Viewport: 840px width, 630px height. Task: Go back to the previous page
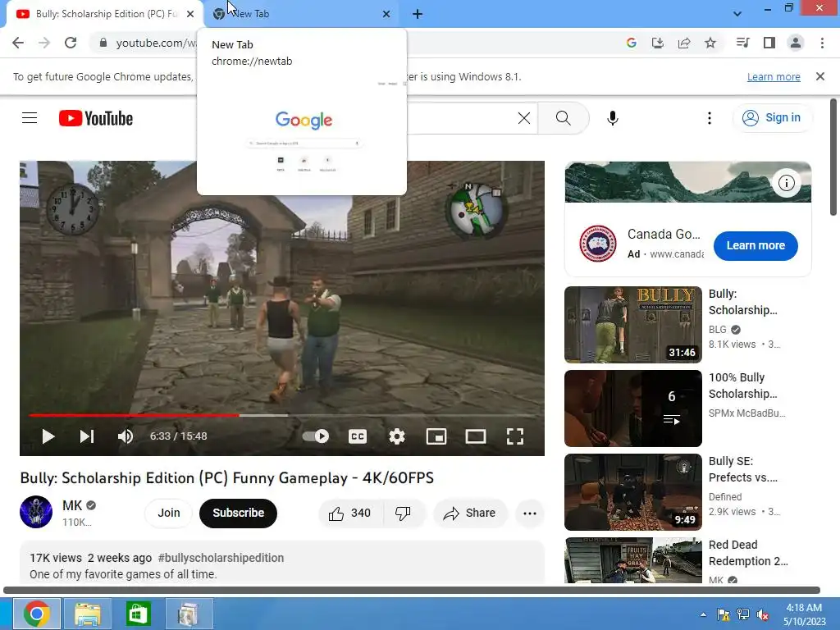[x=18, y=43]
